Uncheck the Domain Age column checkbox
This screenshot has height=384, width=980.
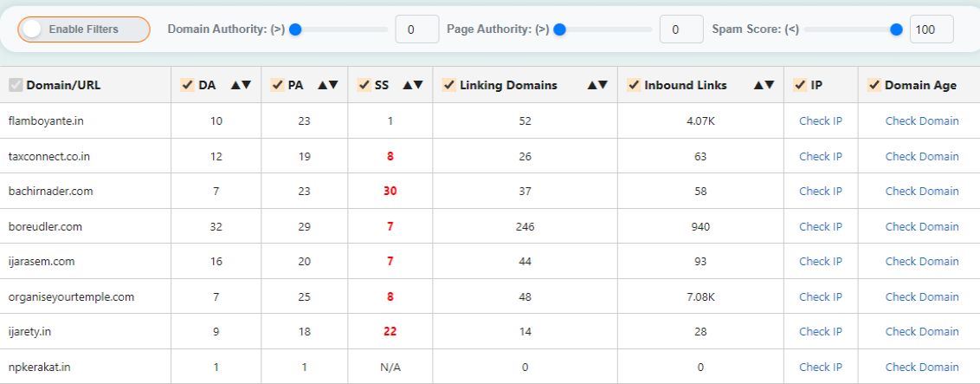(874, 85)
